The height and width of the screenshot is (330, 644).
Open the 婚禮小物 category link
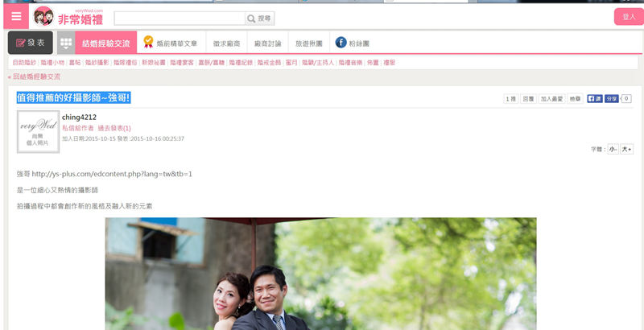pos(52,63)
